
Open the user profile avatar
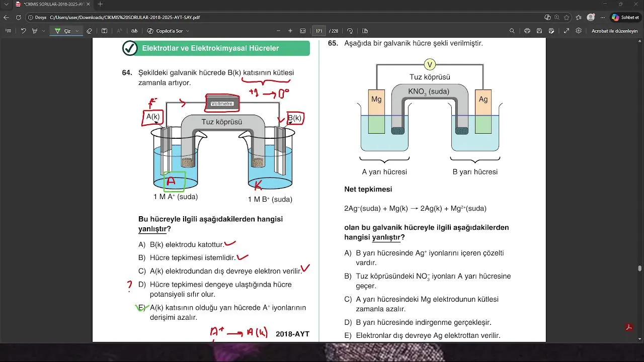591,17
